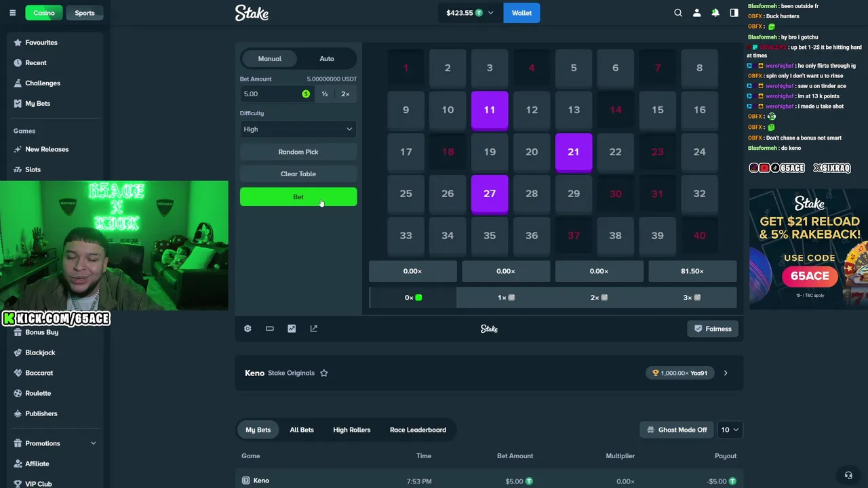Click Clear Table button
Image resolution: width=868 pixels, height=488 pixels.
tap(298, 174)
